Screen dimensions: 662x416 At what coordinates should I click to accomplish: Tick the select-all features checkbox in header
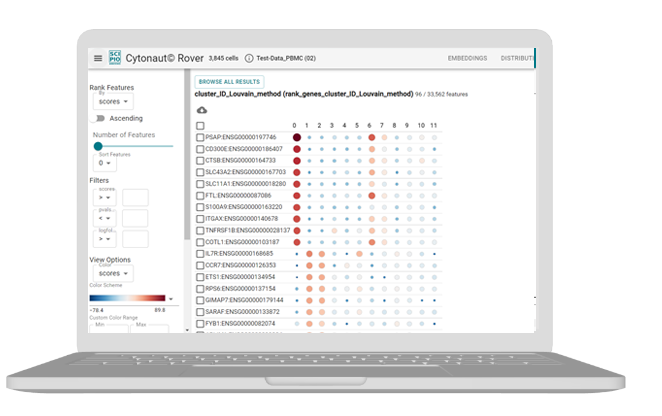[x=201, y=126]
